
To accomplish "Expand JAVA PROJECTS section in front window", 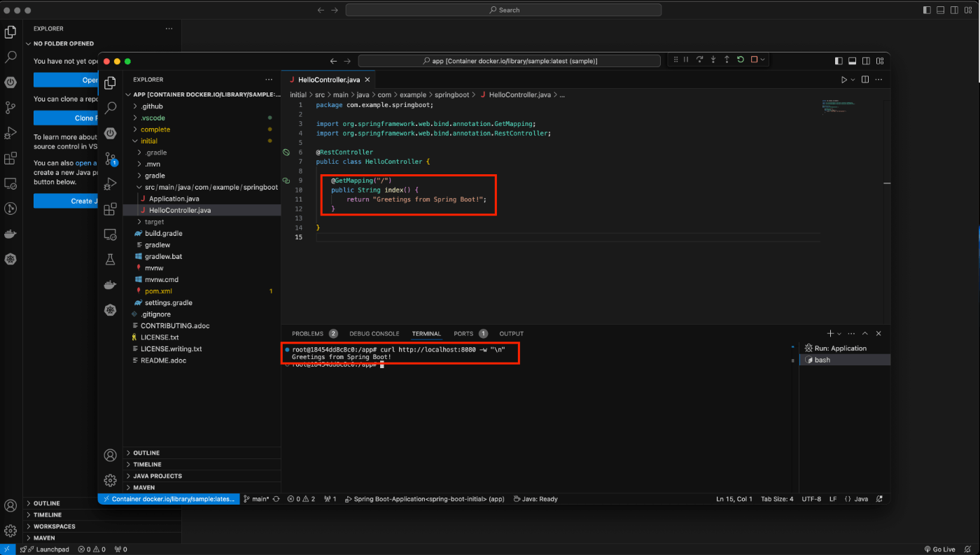I will pyautogui.click(x=202, y=476).
